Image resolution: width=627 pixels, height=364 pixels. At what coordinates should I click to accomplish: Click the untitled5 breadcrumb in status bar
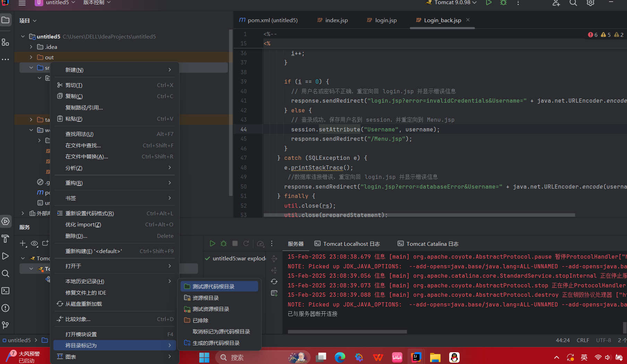(x=17, y=340)
